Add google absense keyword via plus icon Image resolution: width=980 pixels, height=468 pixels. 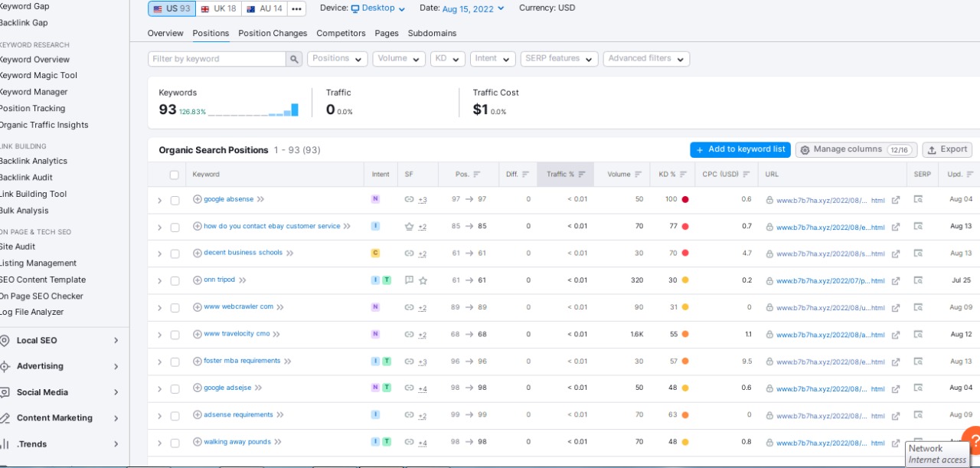[197, 199]
